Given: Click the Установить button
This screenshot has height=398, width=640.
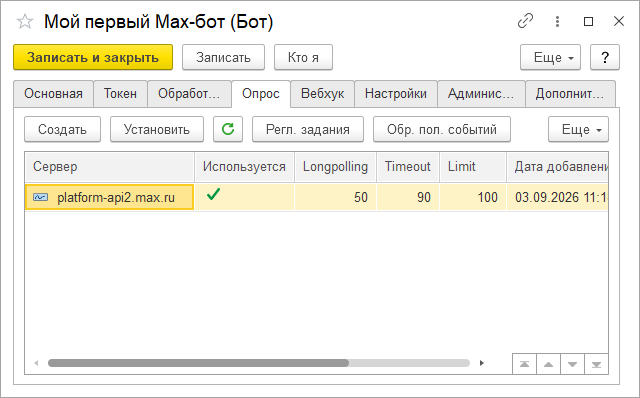Looking at the screenshot, I should [157, 129].
